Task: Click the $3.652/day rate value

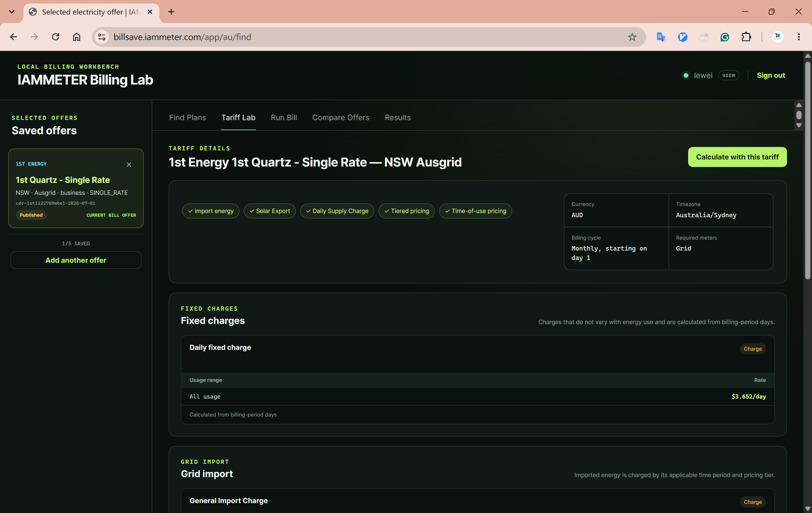Action: point(748,396)
